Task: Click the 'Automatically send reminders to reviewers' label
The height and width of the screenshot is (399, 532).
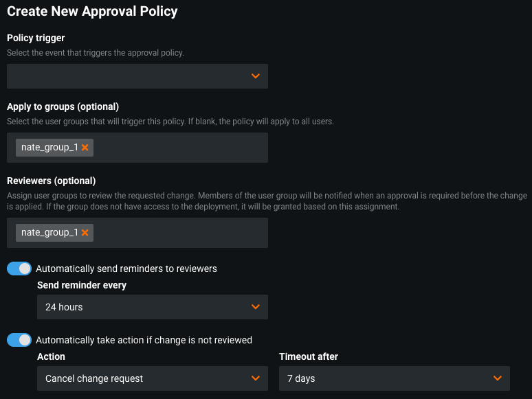Action: [x=126, y=269]
